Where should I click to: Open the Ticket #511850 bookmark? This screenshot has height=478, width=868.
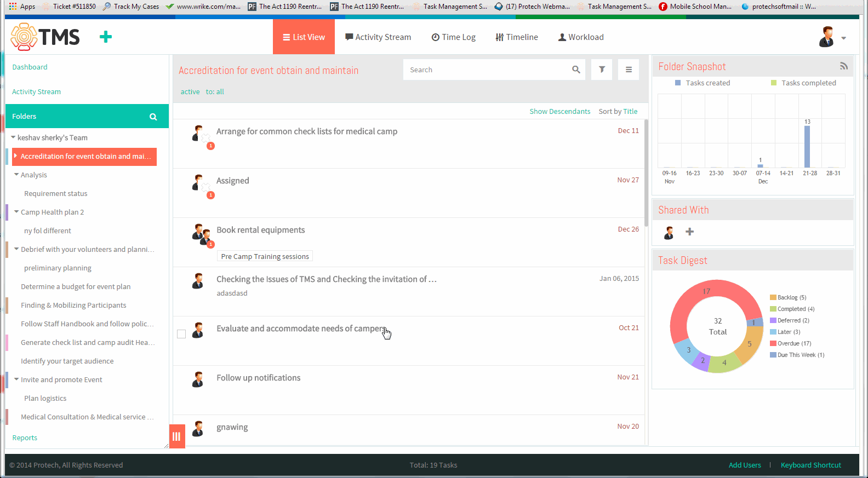point(69,6)
